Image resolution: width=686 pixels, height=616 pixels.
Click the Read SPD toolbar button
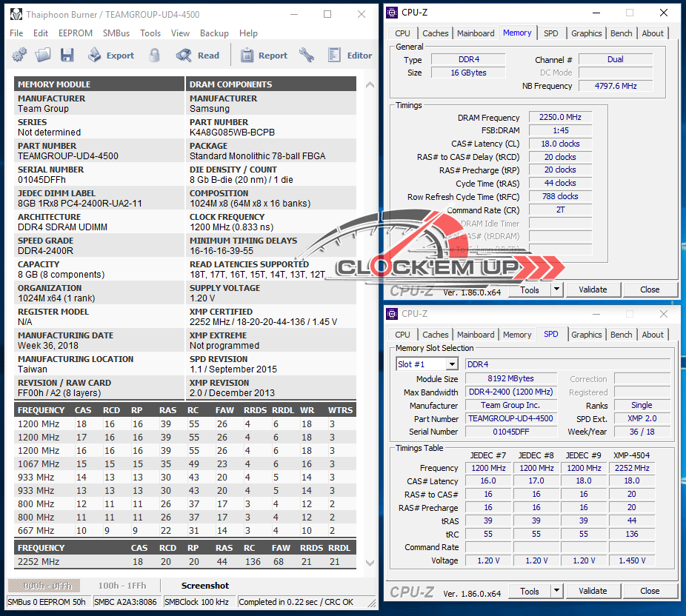point(198,55)
